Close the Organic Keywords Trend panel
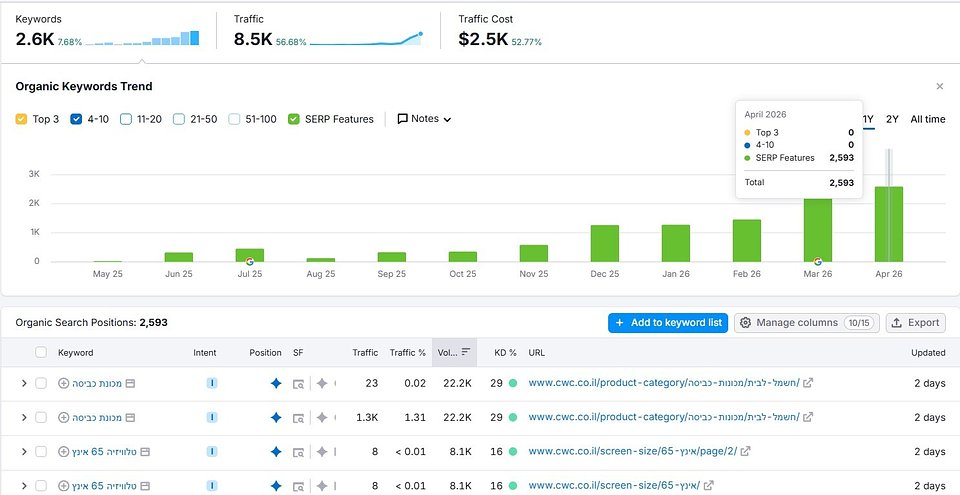Screen dimensions: 960x495 pos(939,87)
